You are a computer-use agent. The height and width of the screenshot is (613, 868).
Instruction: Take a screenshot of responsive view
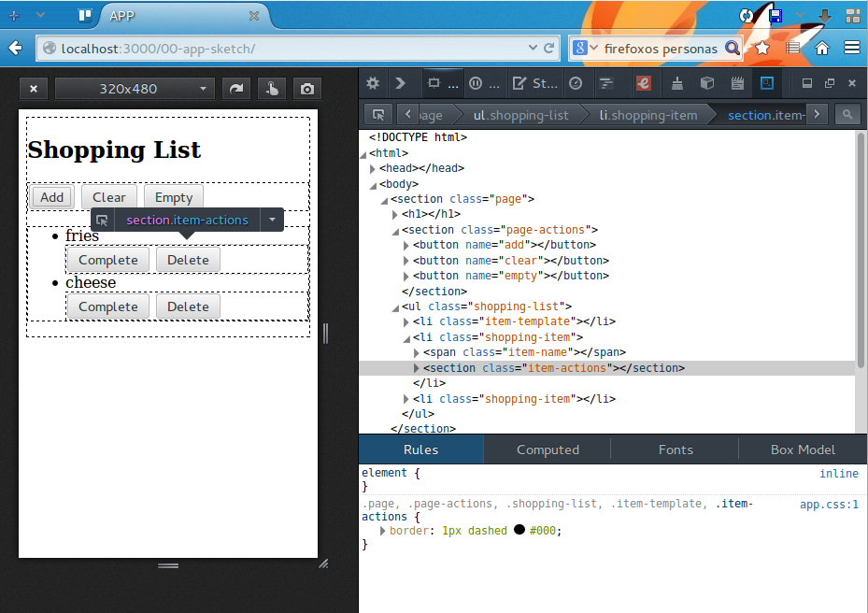tap(307, 89)
